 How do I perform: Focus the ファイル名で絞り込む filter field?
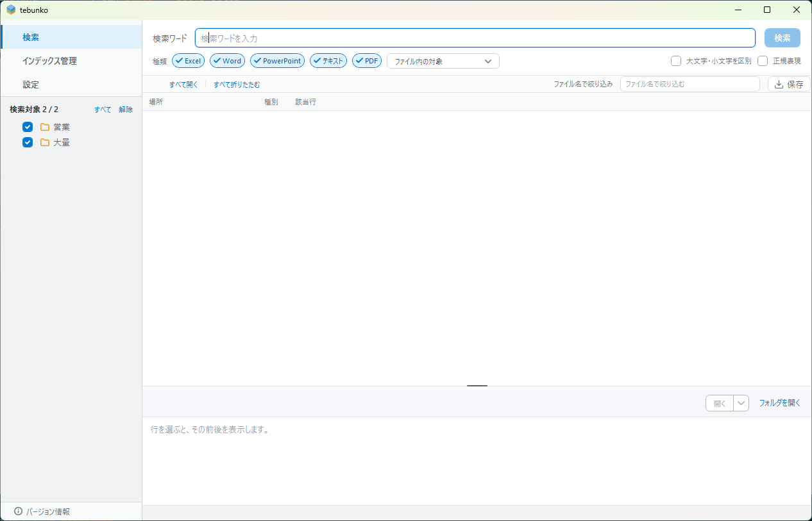point(690,84)
